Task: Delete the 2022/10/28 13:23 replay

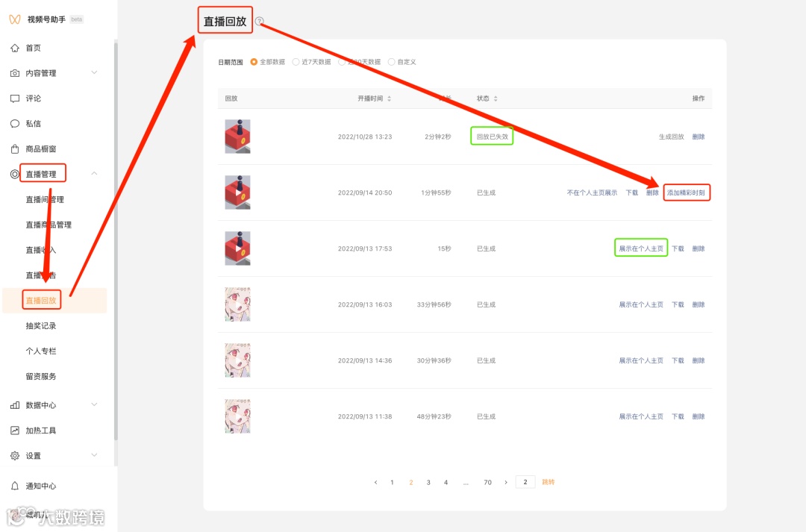Action: point(698,137)
